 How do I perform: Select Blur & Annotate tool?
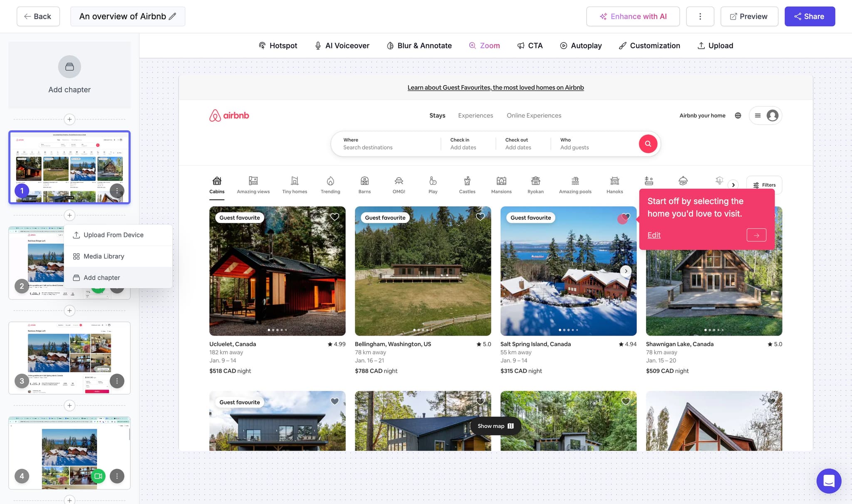click(x=419, y=46)
